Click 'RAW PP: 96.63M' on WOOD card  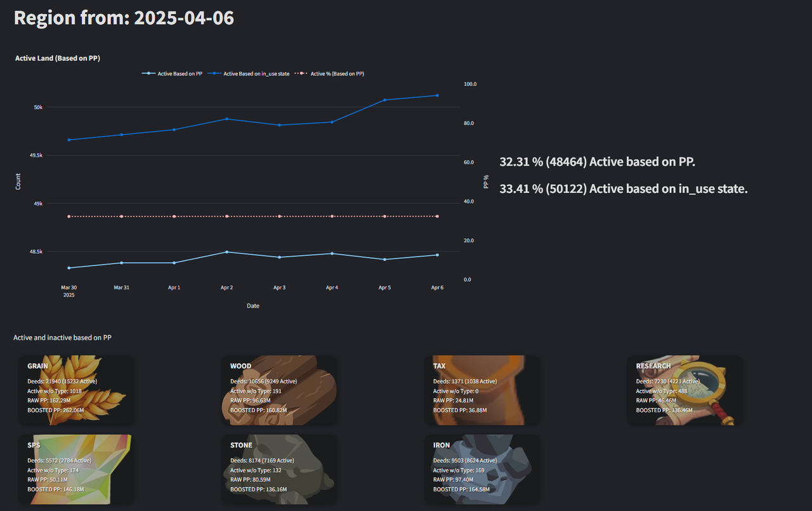(x=251, y=401)
